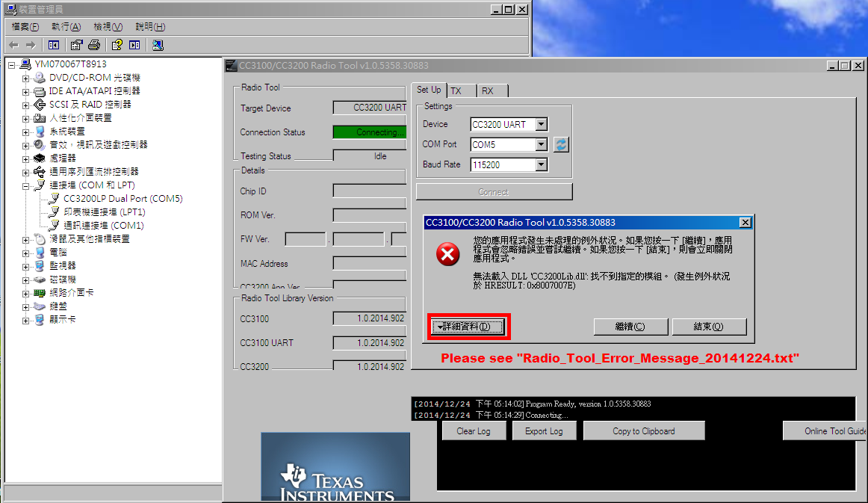
Task: Click the network card icon for 網路介面卡
Action: coord(40,292)
